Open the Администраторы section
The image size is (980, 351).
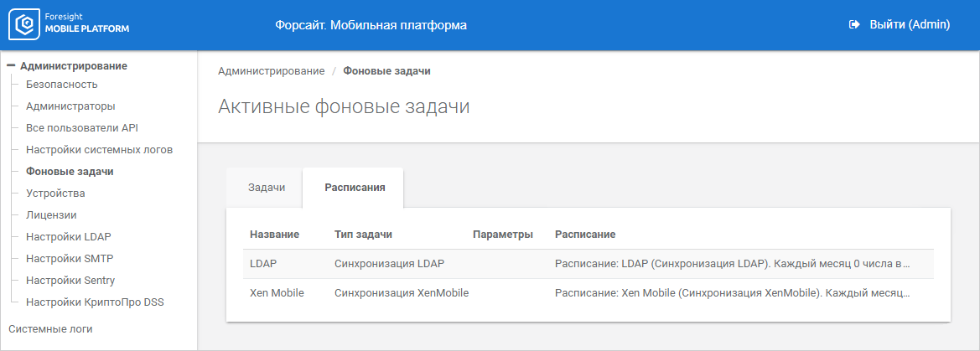(x=70, y=106)
